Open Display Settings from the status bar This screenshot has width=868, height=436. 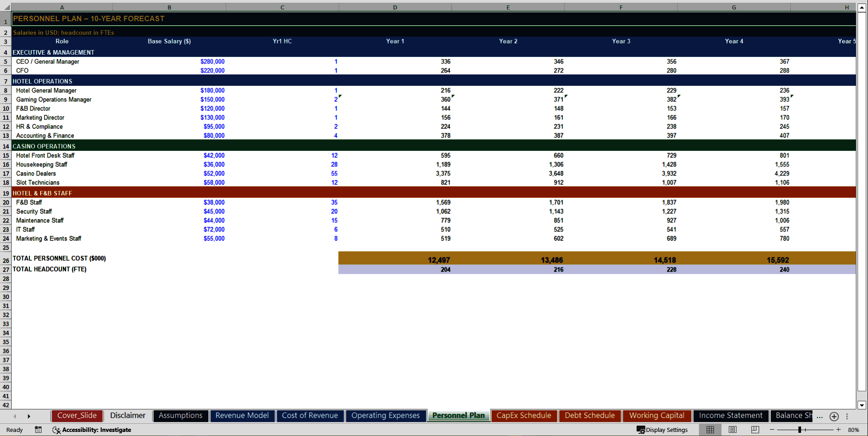[663, 430]
